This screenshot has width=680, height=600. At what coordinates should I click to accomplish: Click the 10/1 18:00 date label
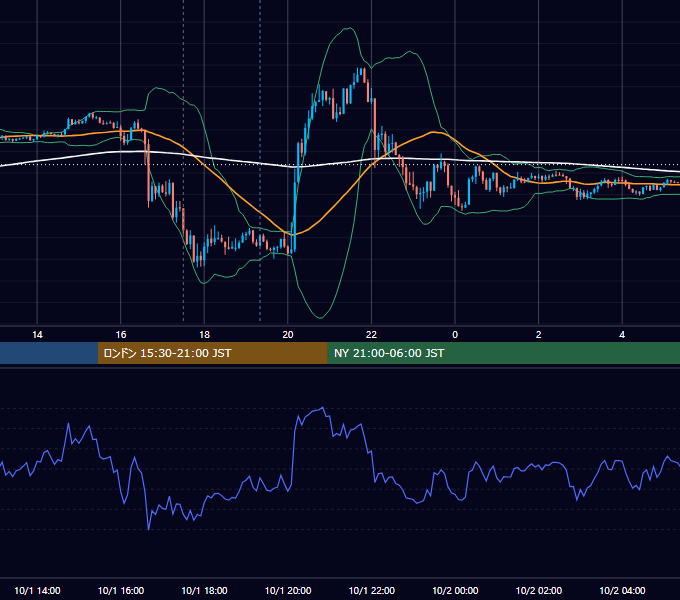[x=204, y=590]
